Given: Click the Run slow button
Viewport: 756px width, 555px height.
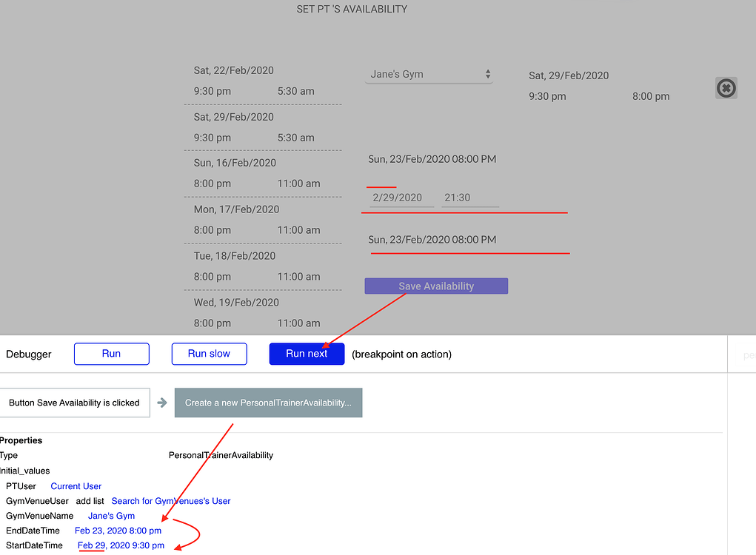Looking at the screenshot, I should (209, 354).
